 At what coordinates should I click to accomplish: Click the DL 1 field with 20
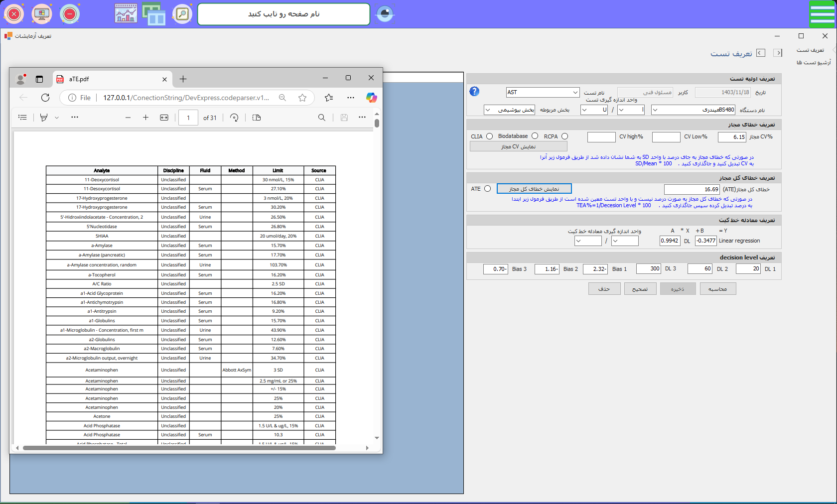click(x=748, y=269)
